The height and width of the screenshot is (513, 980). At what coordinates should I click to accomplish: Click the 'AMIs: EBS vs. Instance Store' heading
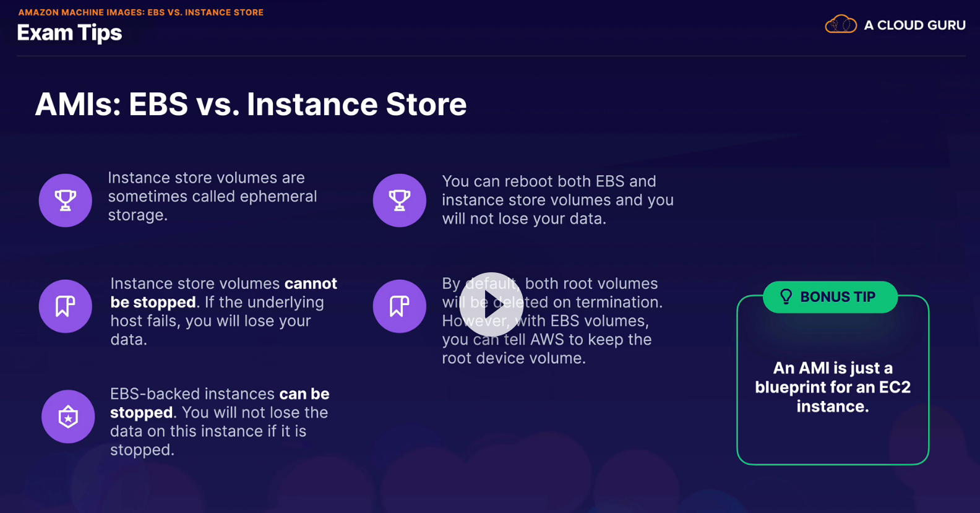click(x=251, y=104)
